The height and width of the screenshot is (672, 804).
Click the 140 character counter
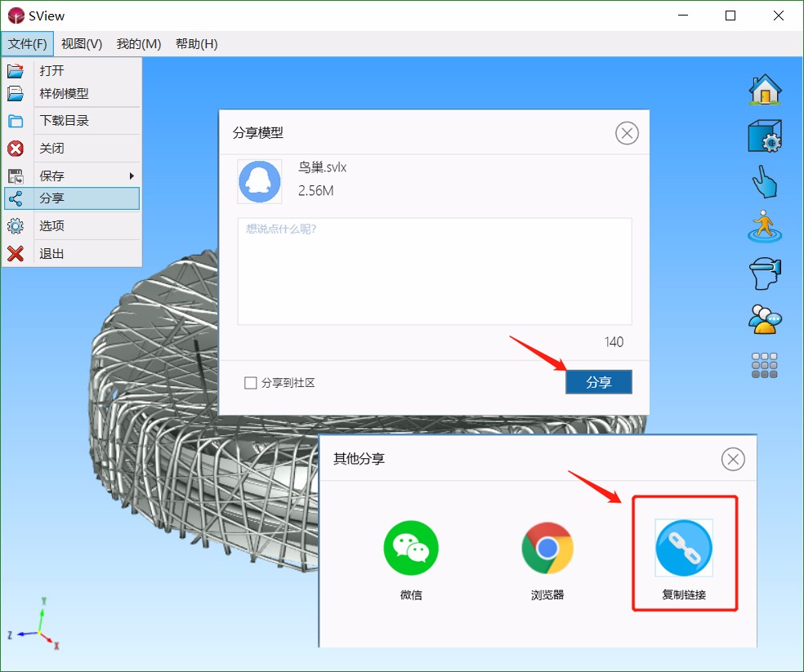point(614,342)
